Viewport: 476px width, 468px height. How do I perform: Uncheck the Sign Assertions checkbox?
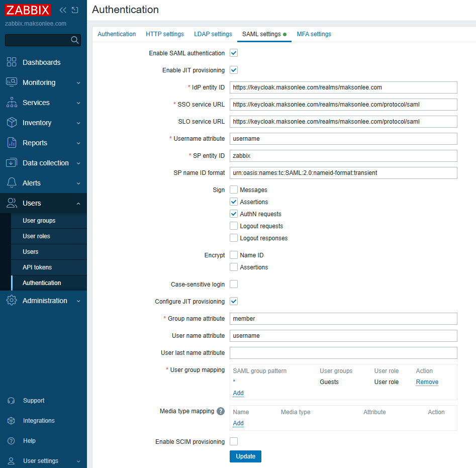pos(234,202)
